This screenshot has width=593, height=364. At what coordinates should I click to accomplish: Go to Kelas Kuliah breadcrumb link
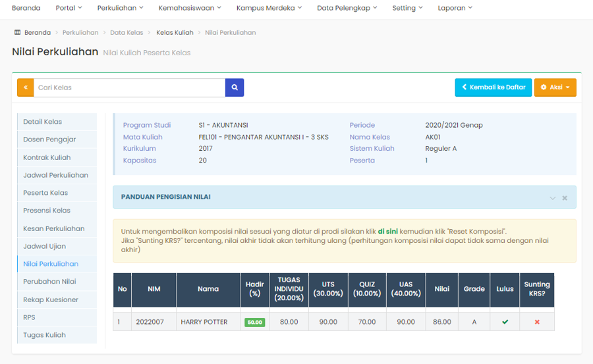[175, 32]
